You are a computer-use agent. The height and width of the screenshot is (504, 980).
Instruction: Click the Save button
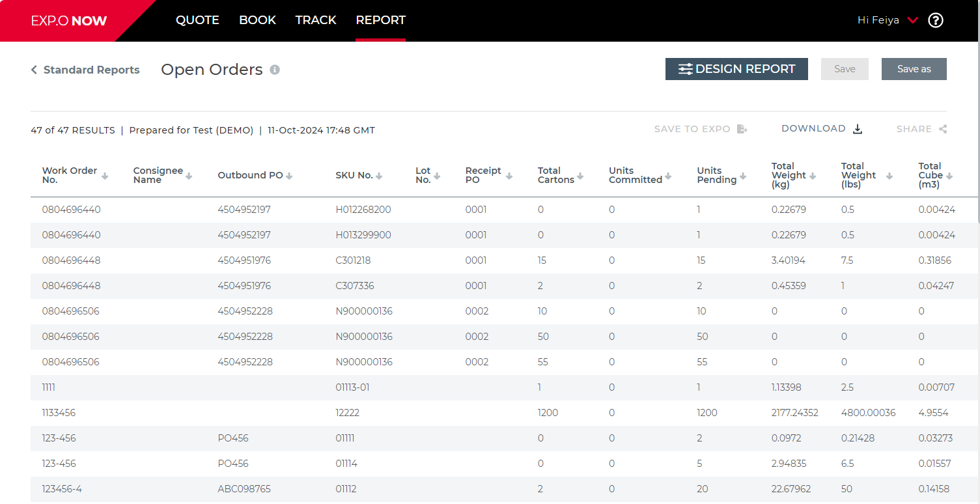coord(845,69)
